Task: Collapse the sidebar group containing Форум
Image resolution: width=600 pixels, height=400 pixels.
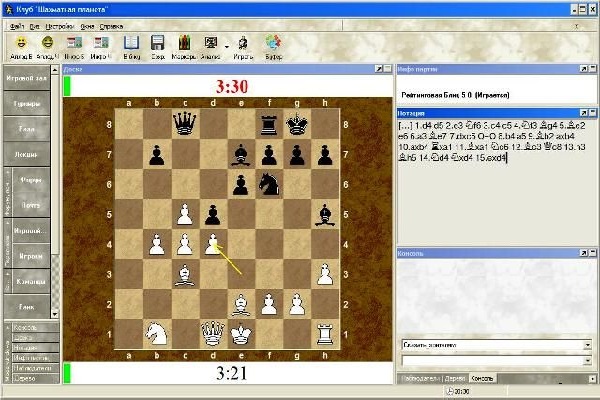Action: pyautogui.click(x=8, y=193)
